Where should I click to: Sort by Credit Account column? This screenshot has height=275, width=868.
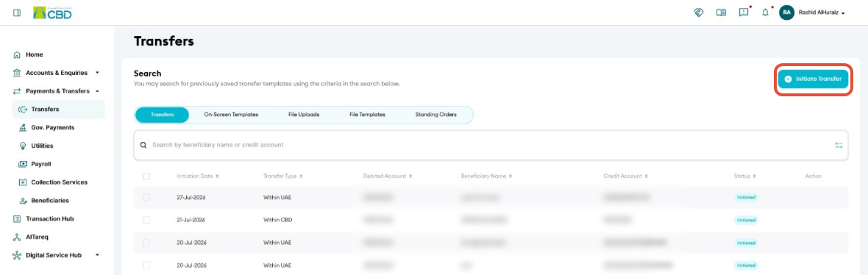(x=625, y=176)
